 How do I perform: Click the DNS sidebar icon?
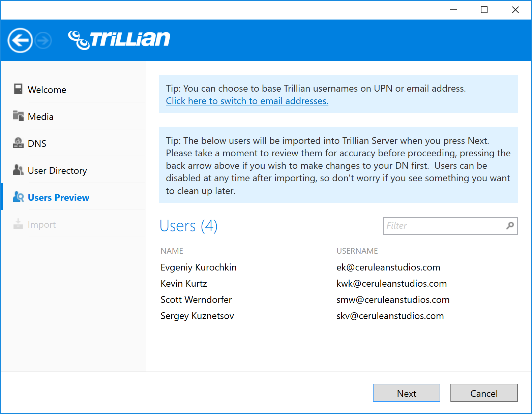coord(18,143)
